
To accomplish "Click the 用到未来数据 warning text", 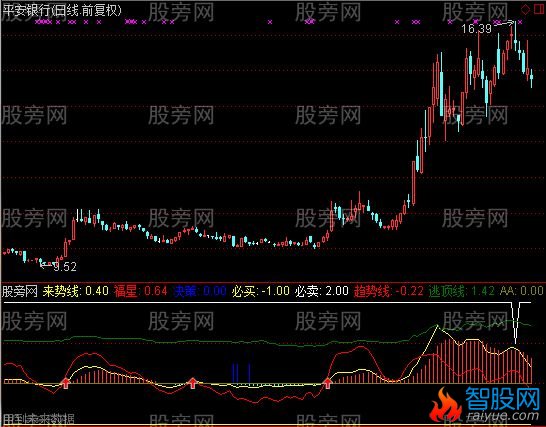I will pos(38,419).
